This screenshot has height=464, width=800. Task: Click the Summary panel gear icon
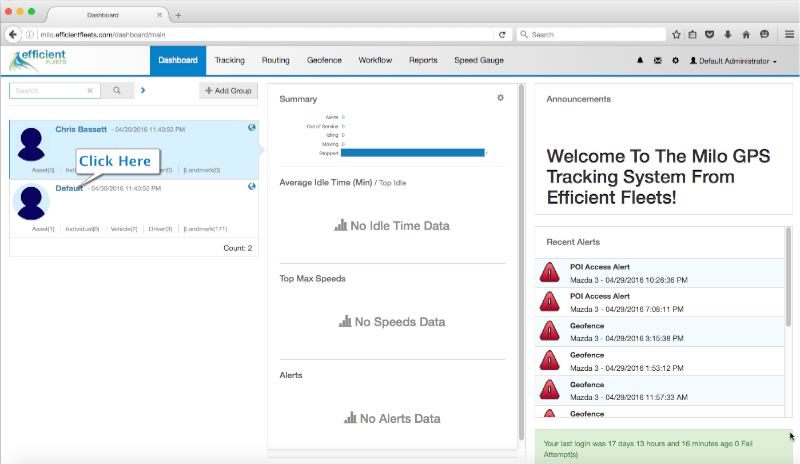[x=501, y=97]
